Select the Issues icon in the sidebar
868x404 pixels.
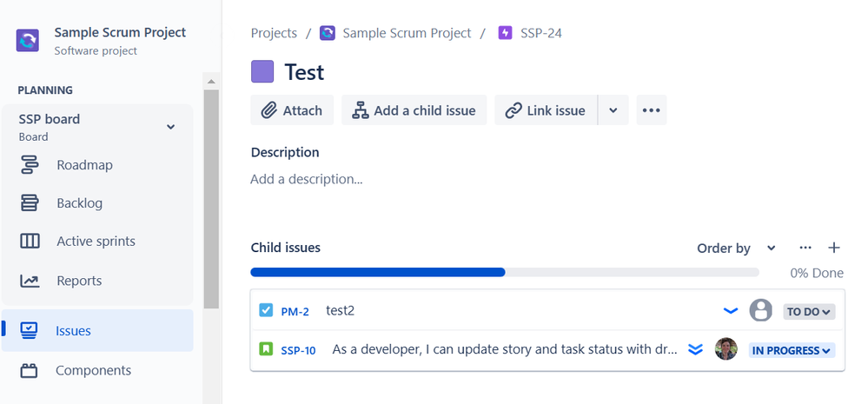coord(30,331)
